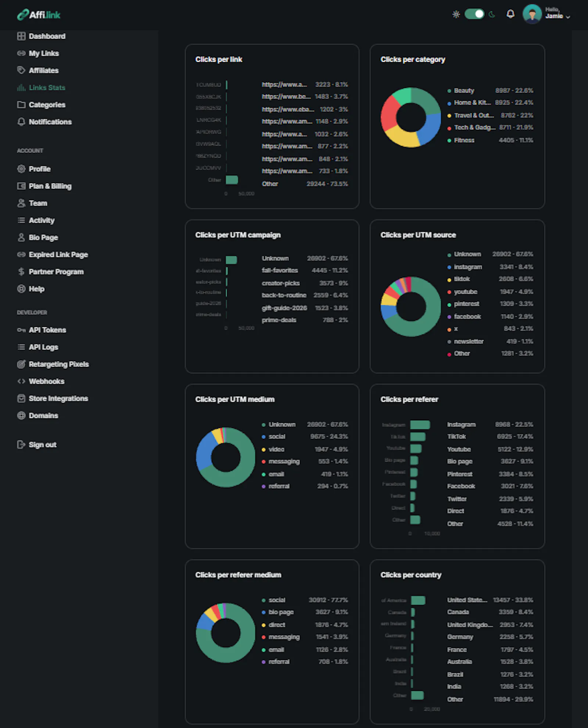588x728 pixels.
Task: Click the Domains globe icon
Action: pyautogui.click(x=21, y=415)
